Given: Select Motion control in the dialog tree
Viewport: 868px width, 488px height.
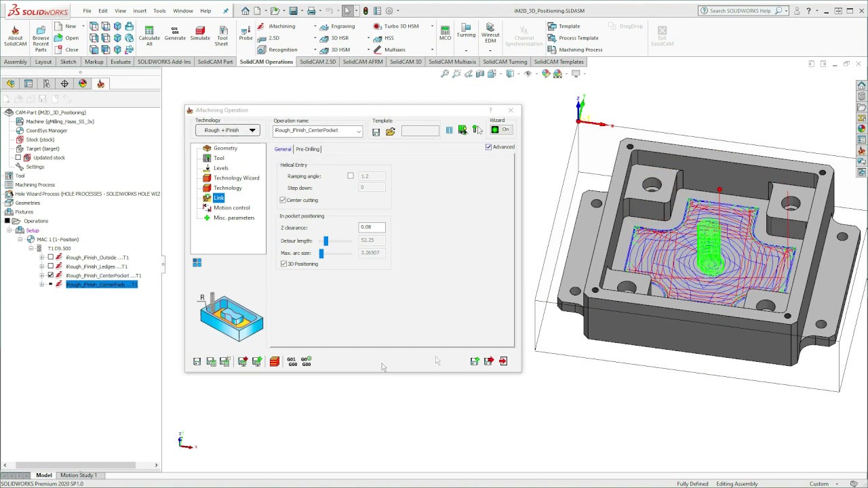Looking at the screenshot, I should tap(231, 207).
